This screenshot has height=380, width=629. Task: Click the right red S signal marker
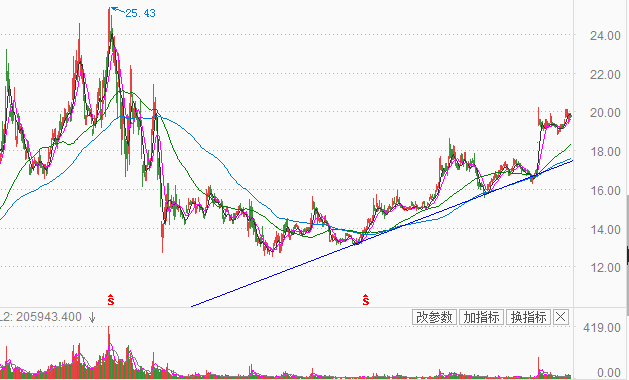pyautogui.click(x=365, y=299)
